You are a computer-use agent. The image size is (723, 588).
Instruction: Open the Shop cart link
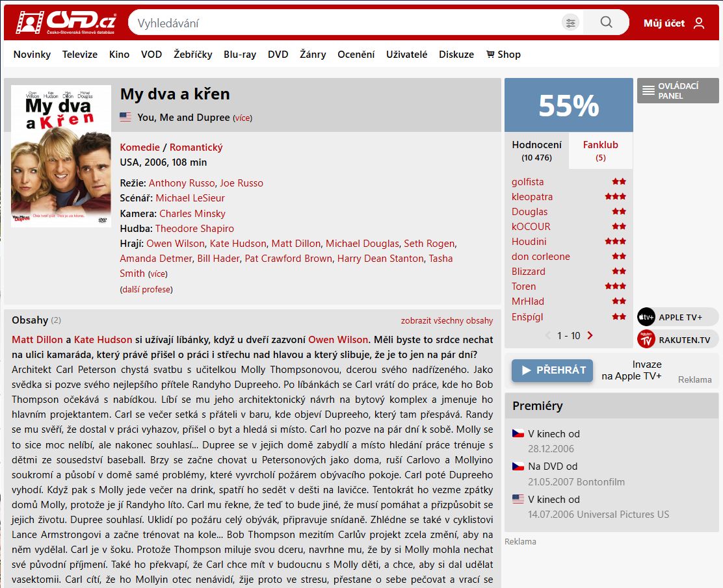click(x=503, y=55)
